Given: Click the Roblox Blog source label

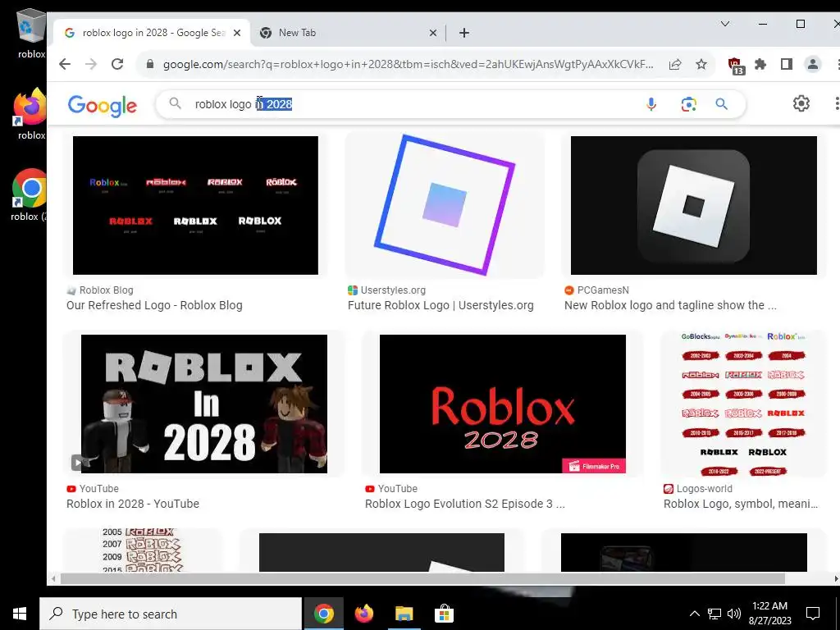Looking at the screenshot, I should (x=106, y=290).
